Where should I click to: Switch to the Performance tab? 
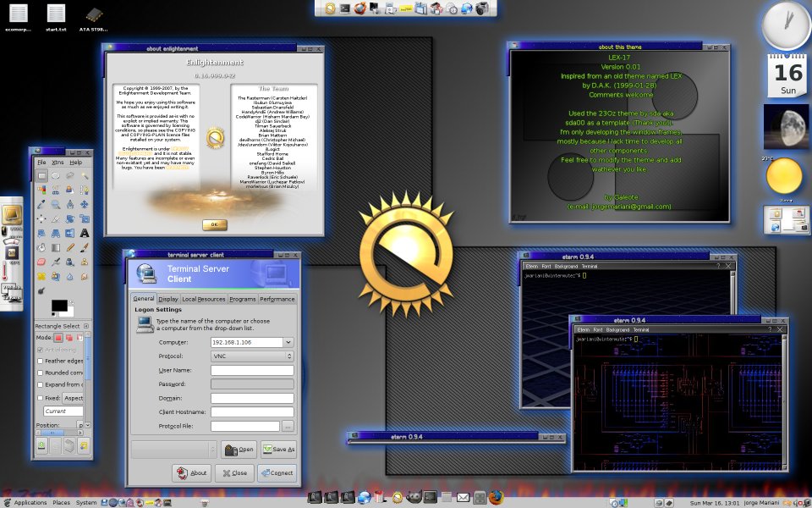pyautogui.click(x=277, y=299)
